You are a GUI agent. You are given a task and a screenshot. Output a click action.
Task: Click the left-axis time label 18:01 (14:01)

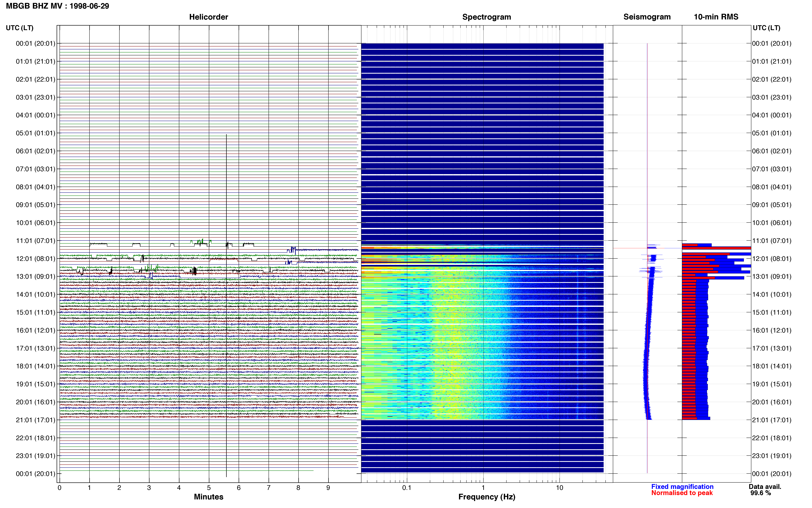(x=36, y=366)
